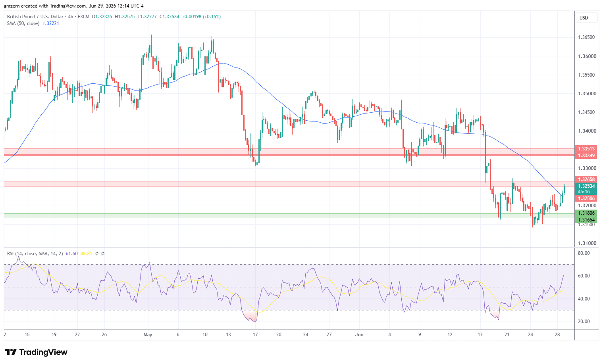Click the 1.36000 price axis label

click(587, 56)
